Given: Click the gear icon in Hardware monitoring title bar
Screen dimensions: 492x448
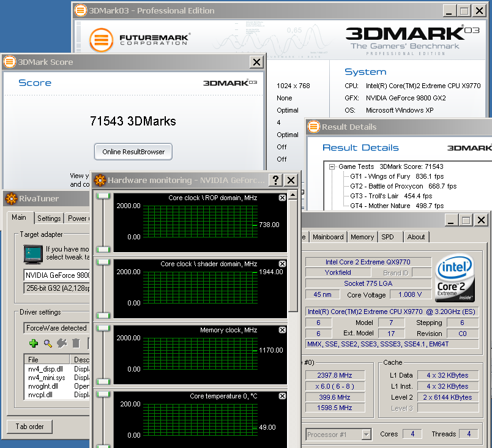Looking at the screenshot, I should [100, 180].
